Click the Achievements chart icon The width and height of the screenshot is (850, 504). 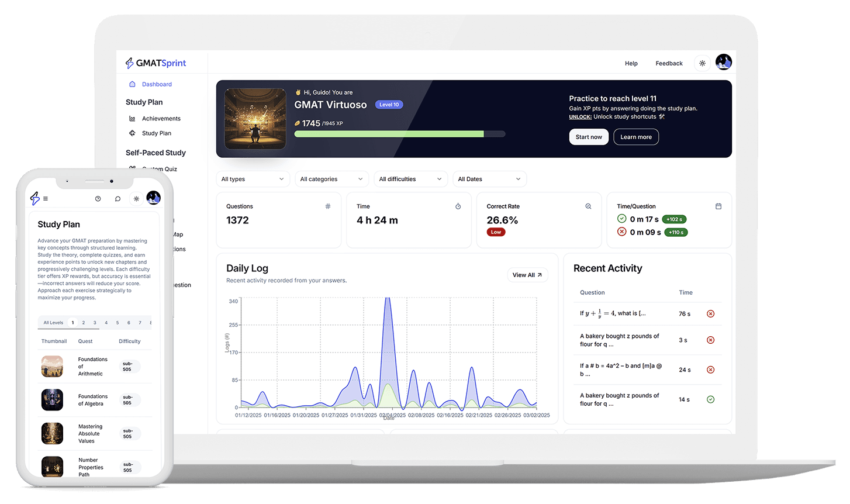[132, 119]
